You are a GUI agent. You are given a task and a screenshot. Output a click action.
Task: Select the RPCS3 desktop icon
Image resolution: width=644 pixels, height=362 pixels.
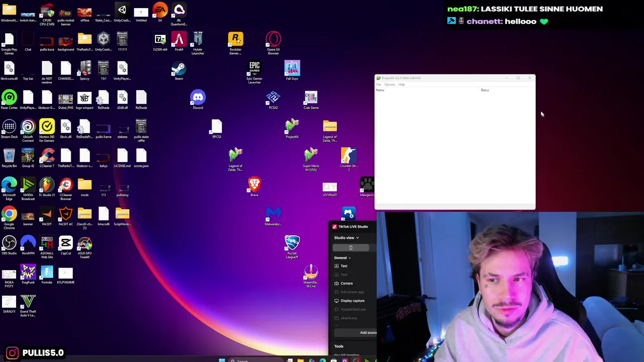[216, 129]
